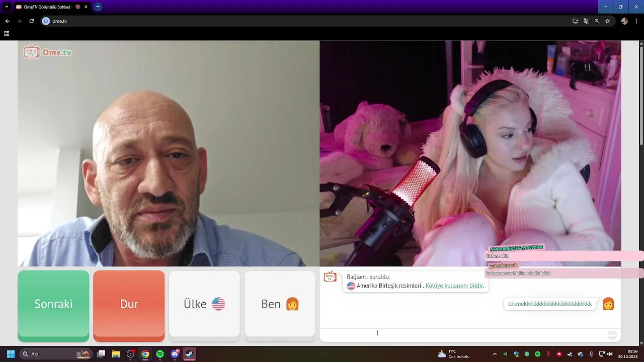Open Discord from the taskbar
Image resolution: width=644 pixels, height=362 pixels.
[175, 354]
